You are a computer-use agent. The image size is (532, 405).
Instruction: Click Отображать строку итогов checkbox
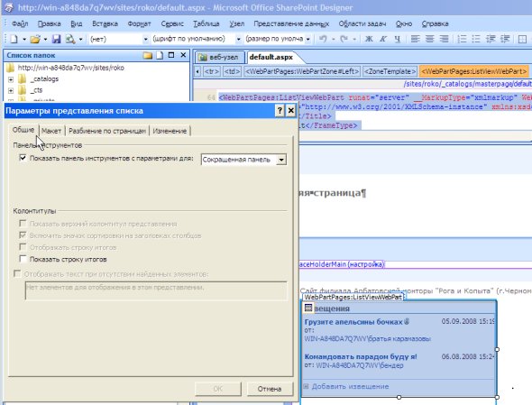click(x=23, y=247)
